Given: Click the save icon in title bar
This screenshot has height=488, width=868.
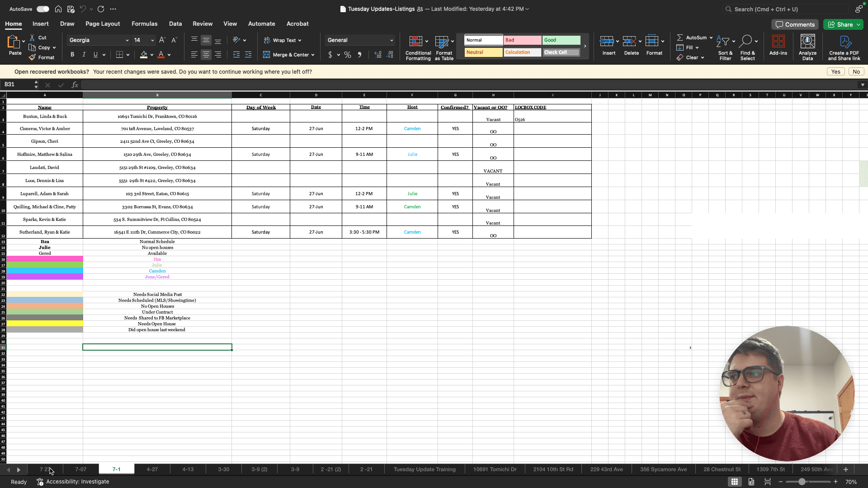Looking at the screenshot, I should pos(71,9).
